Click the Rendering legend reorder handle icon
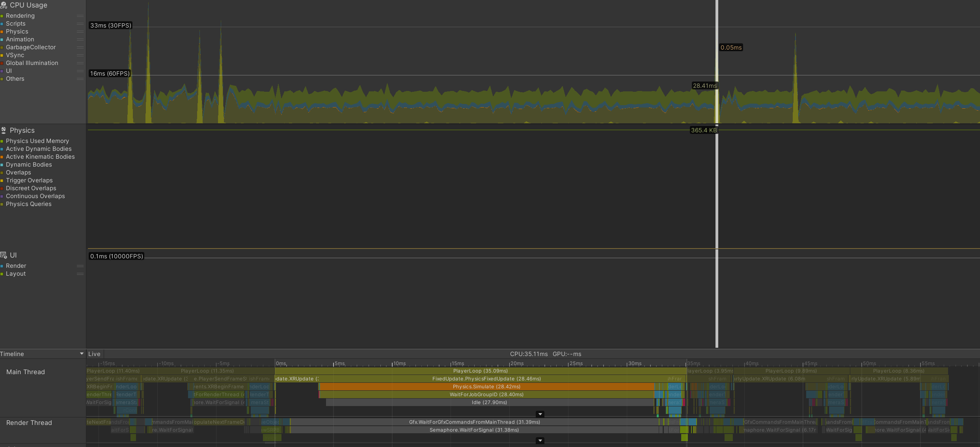 80,16
